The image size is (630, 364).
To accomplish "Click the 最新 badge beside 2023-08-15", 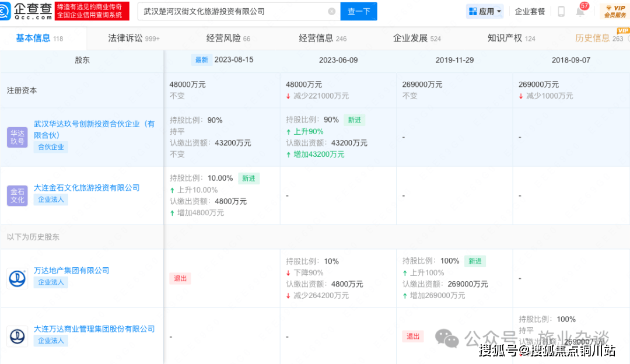I will [x=201, y=60].
